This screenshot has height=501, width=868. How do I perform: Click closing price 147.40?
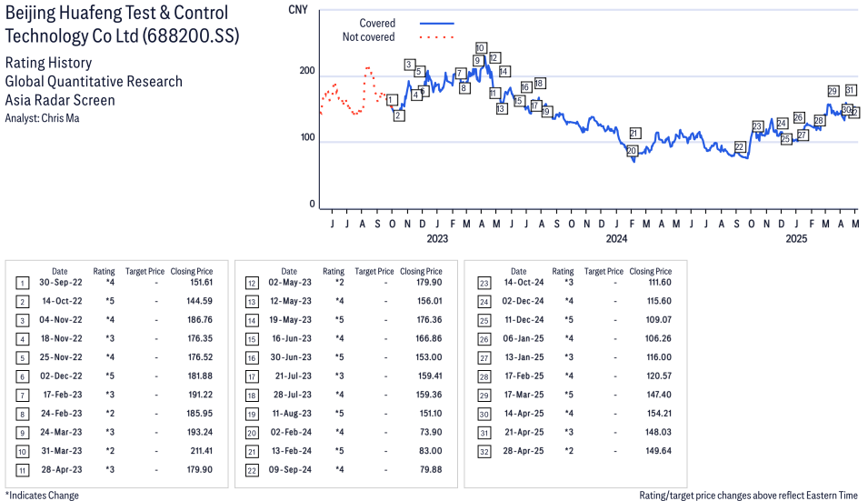[659, 395]
